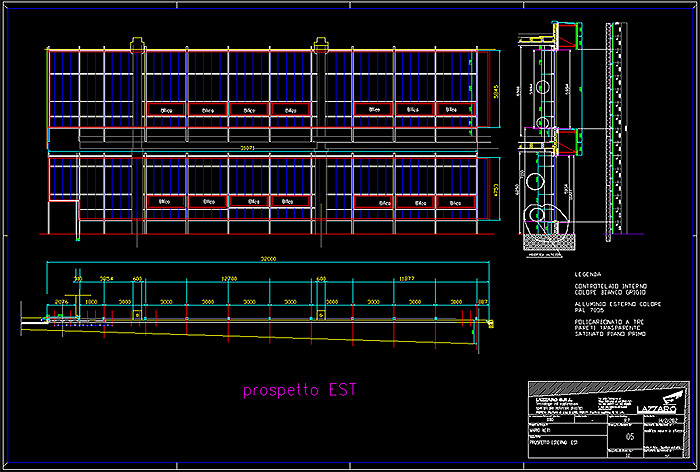Select the 'POLICARBONATO A TRE' legend entry

[609, 322]
